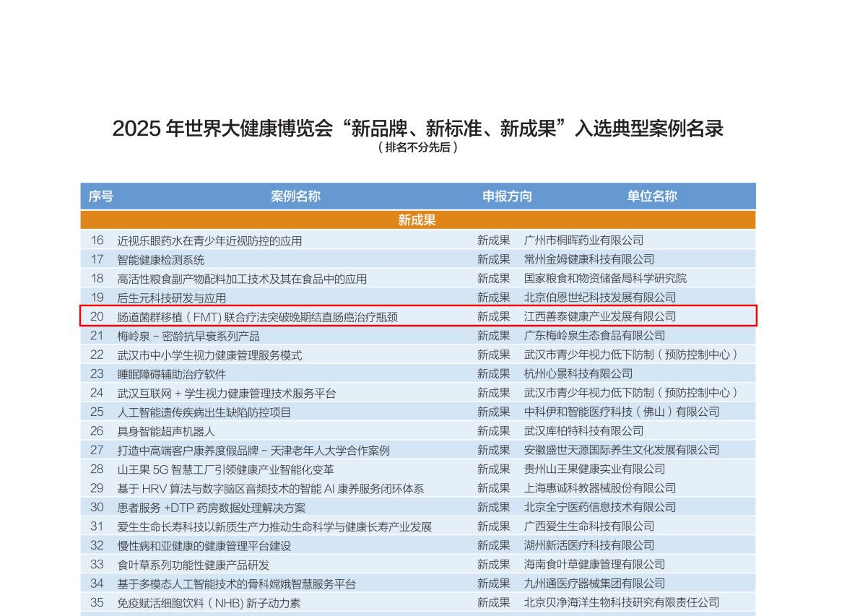Select case name 近视乐眼药水在青少年近视防控的应用
Screen dimensions: 860x616
[209, 240]
